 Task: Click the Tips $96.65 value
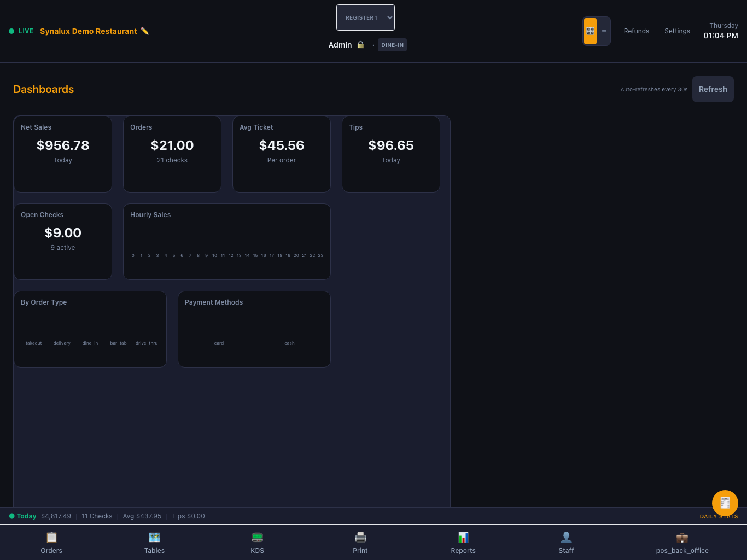tap(391, 145)
